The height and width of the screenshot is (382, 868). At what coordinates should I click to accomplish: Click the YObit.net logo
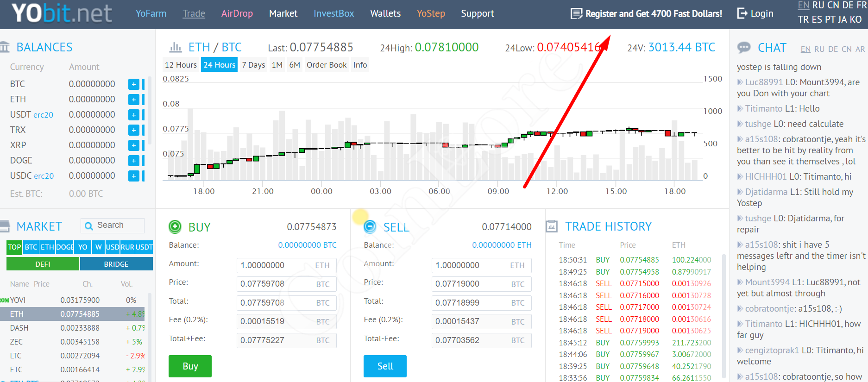62,13
